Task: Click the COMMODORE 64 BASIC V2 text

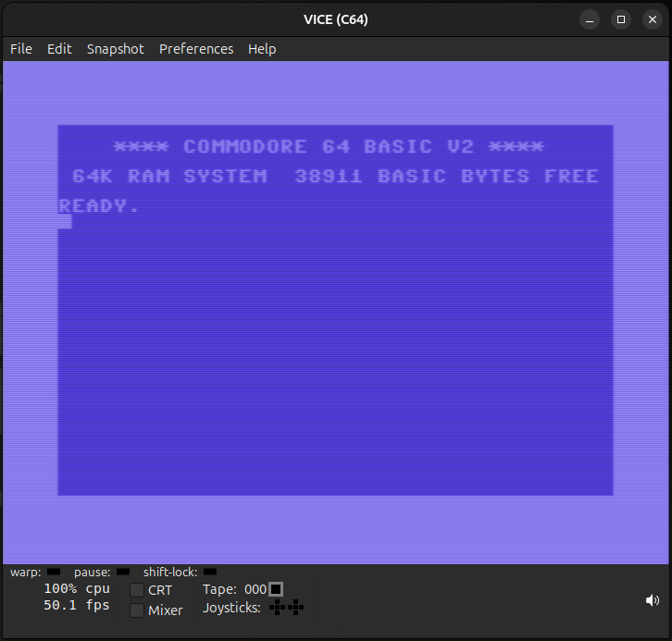Action: coord(329,147)
